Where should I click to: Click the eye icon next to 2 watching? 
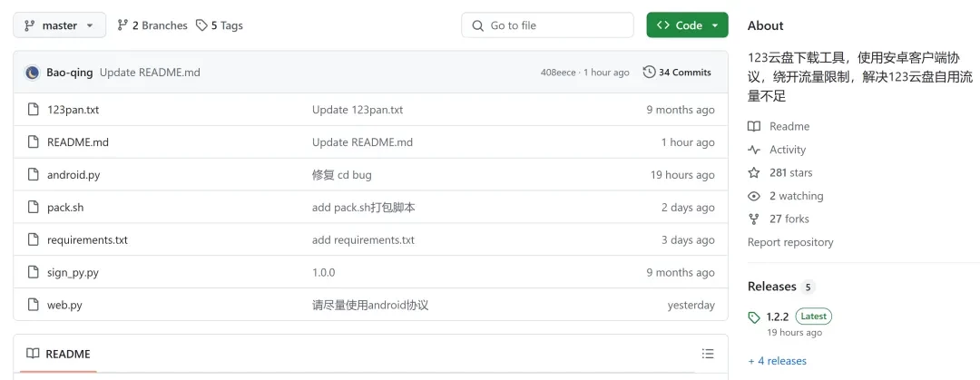pyautogui.click(x=754, y=196)
